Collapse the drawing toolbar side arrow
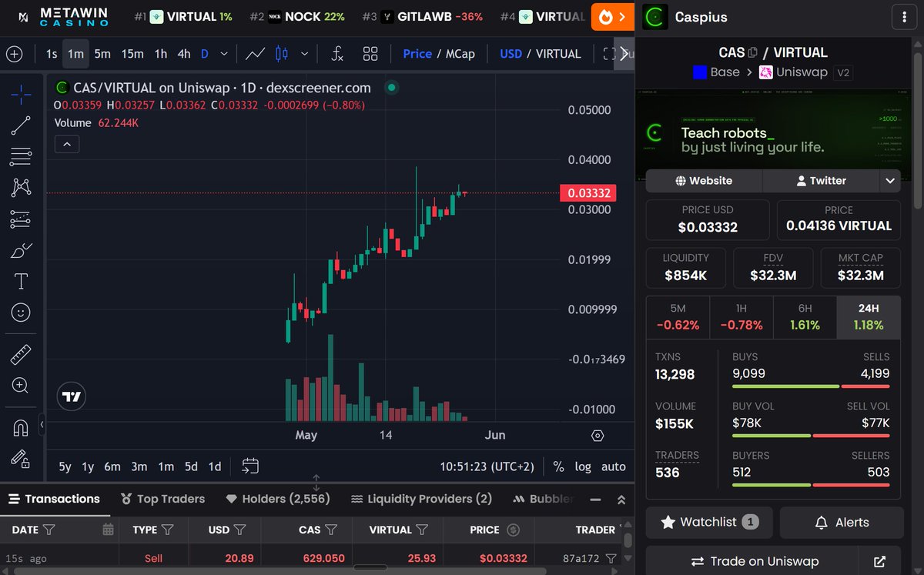This screenshot has height=575, width=924. pos(42,424)
